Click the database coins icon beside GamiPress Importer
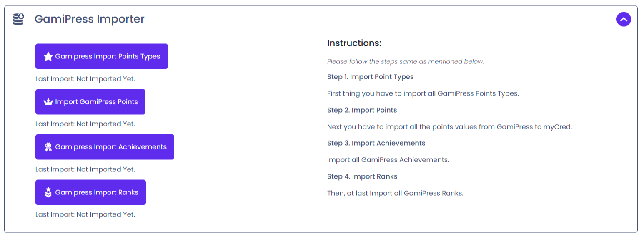 (18, 19)
